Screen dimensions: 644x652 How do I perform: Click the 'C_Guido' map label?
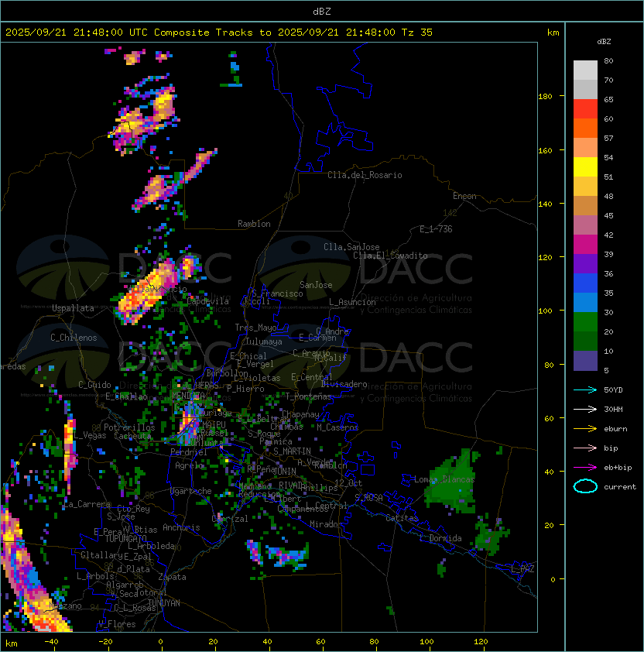tap(94, 385)
